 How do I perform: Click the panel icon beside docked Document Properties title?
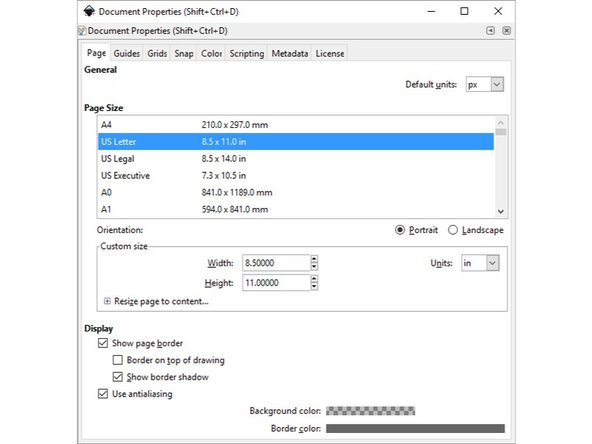tap(82, 31)
